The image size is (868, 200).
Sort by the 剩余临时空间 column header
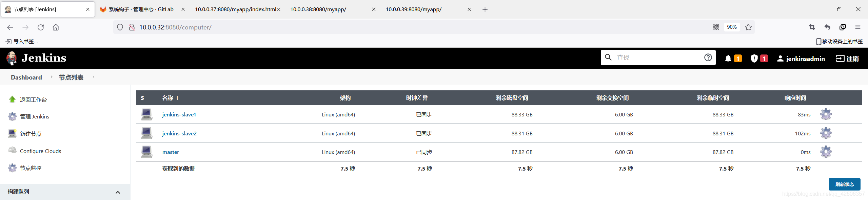713,98
